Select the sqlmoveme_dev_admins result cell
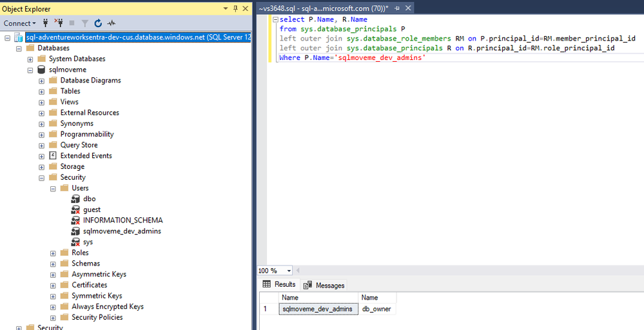 318,309
